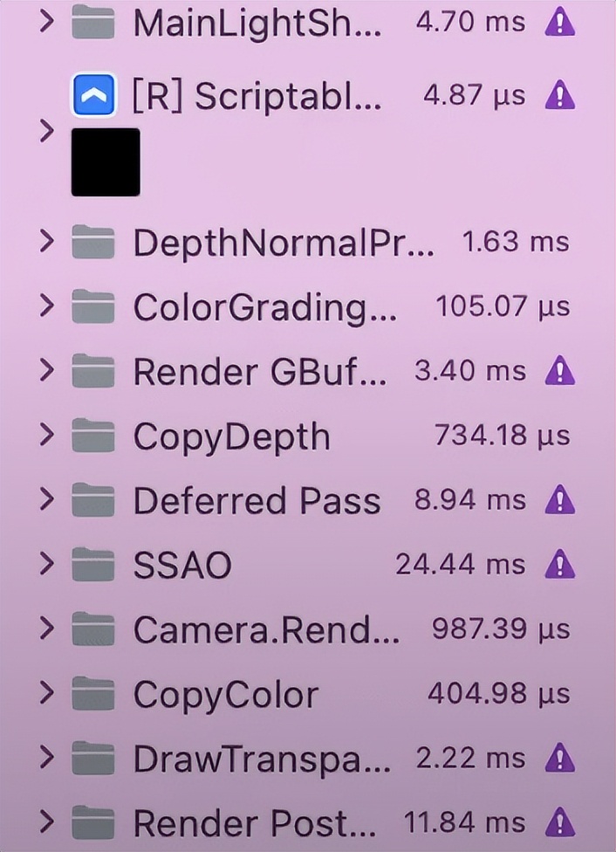This screenshot has height=852, width=616.
Task: Click the black thumbnail preview square
Action: click(x=106, y=161)
